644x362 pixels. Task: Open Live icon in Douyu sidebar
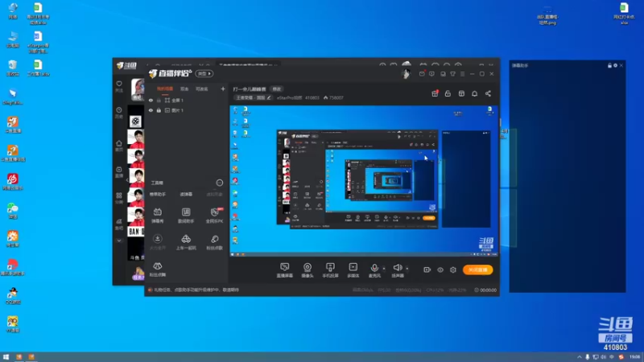coord(119,172)
